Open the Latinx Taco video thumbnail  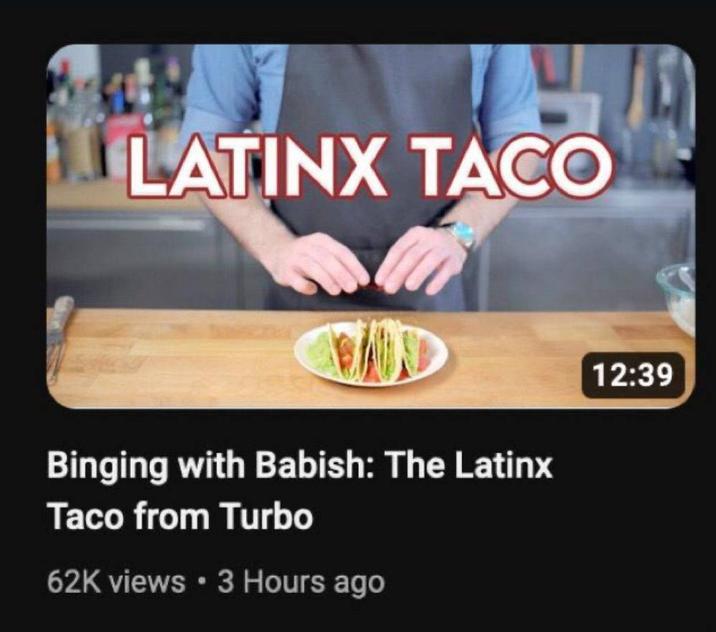click(370, 226)
